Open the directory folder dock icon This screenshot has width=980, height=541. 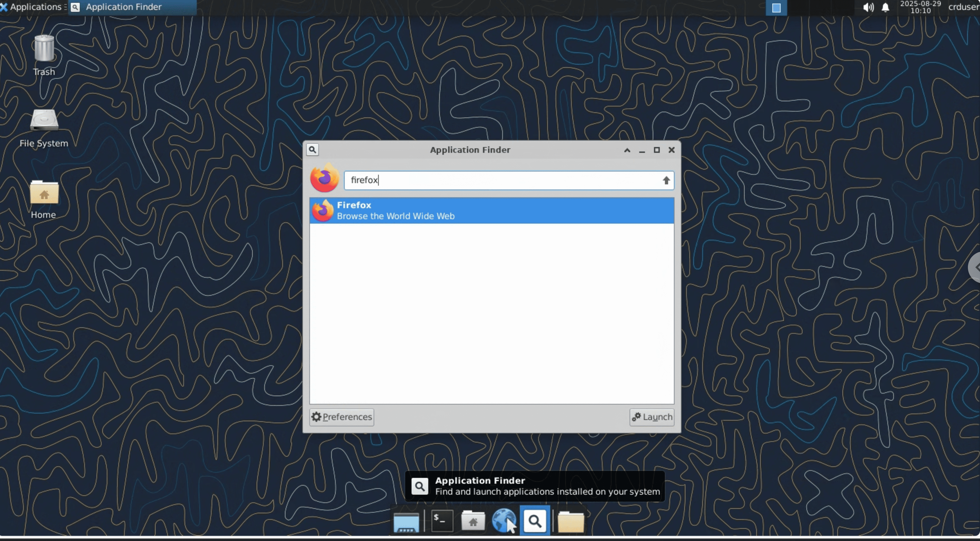tap(571, 522)
